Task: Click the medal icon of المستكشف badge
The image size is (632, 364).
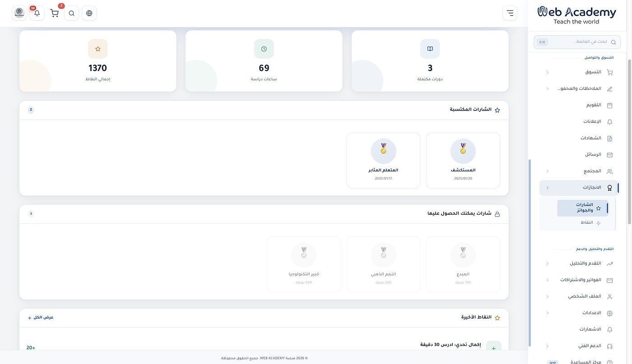Action: [x=463, y=151]
